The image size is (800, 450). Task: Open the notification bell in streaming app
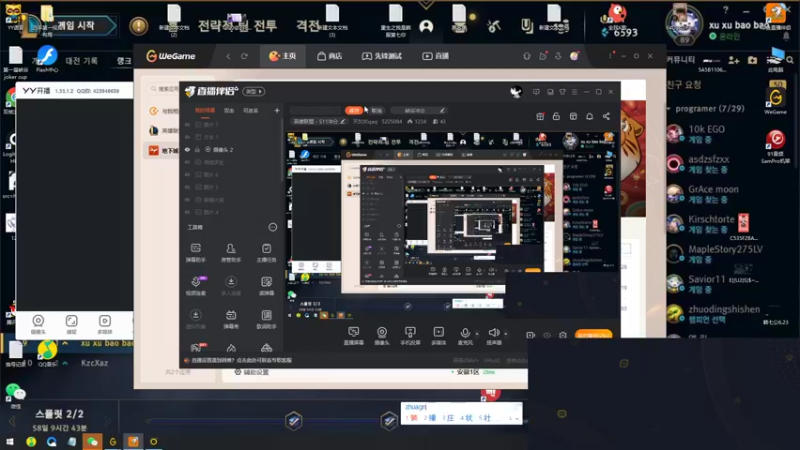pos(589,117)
